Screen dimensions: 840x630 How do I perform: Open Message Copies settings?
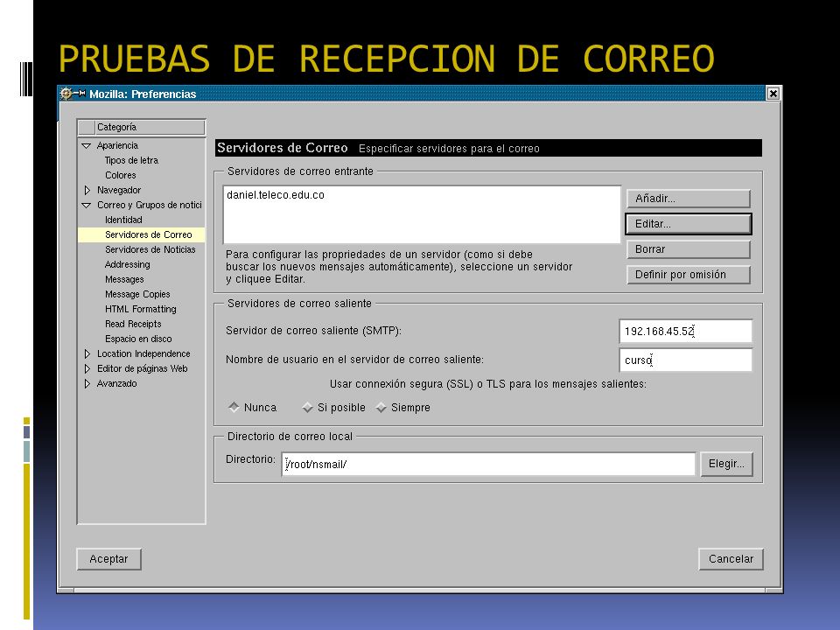(x=137, y=294)
